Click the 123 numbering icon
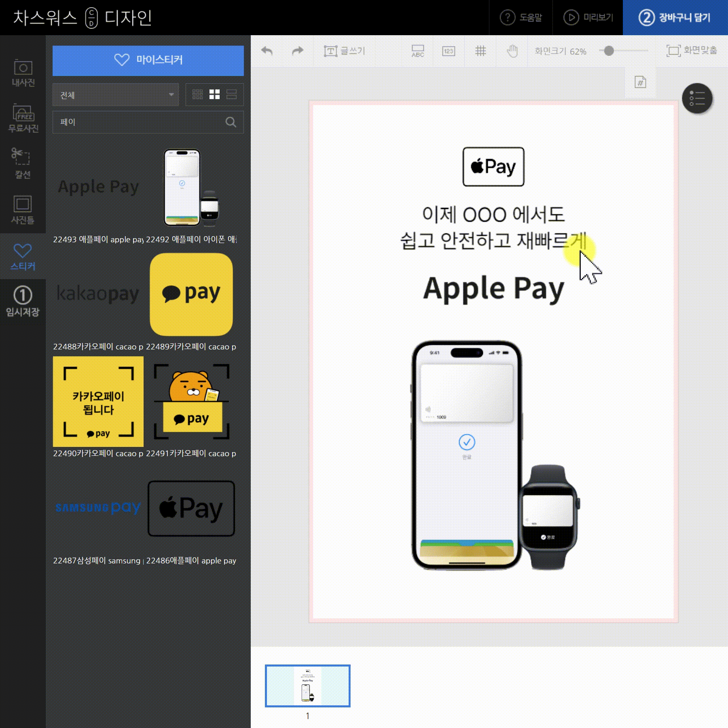The image size is (728, 728). coord(449,51)
